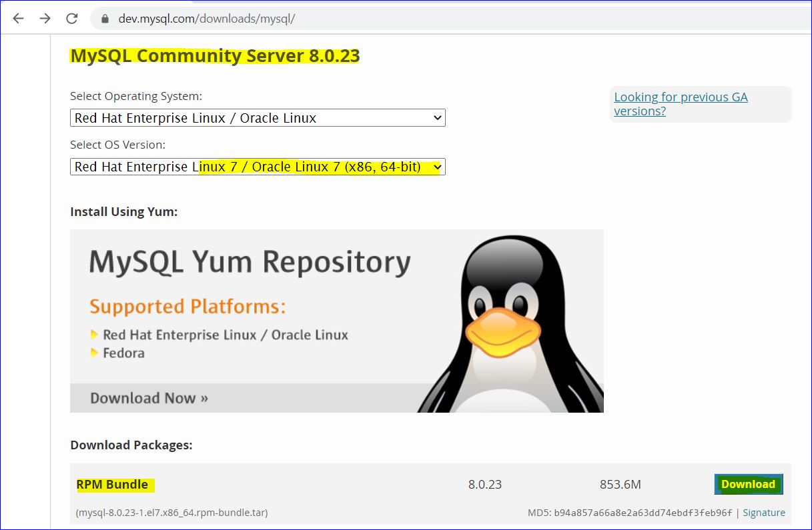812x530 pixels.
Task: Click 'Download Now »' in the Yum banner
Action: [x=149, y=398]
